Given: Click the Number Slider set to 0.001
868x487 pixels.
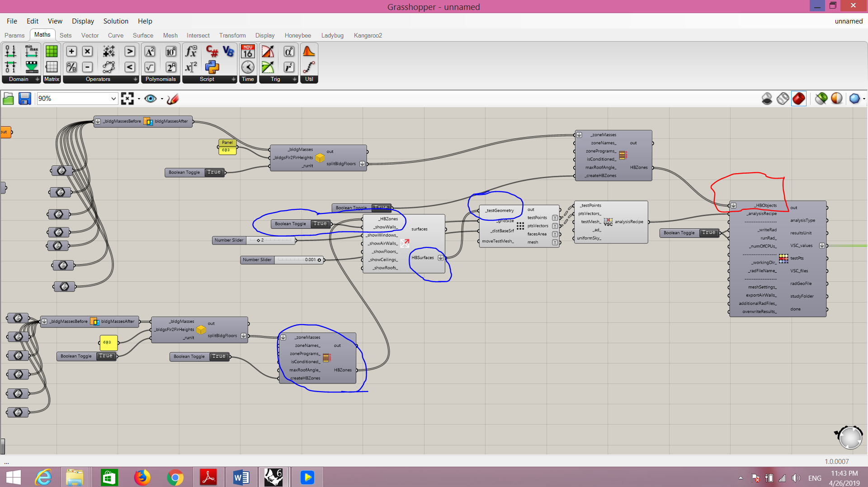Looking at the screenshot, I should coord(283,260).
